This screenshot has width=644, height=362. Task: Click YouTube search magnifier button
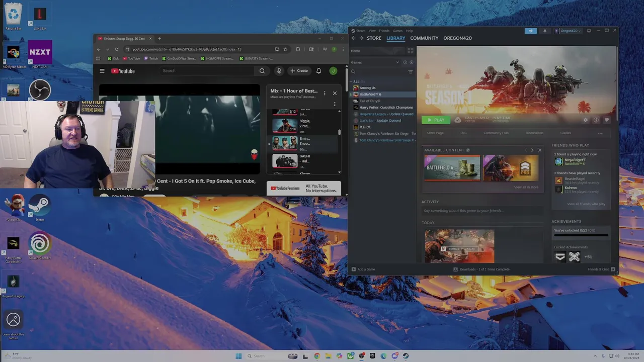click(x=262, y=71)
